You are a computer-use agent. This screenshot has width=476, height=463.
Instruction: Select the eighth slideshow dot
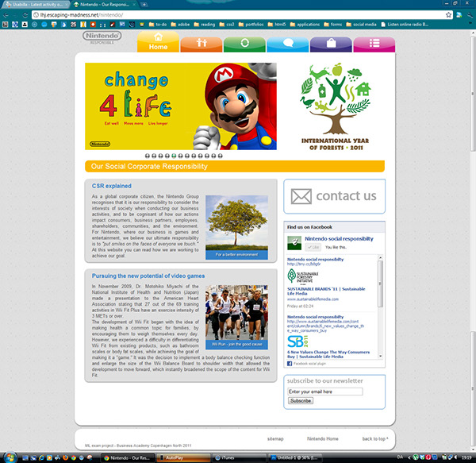(194, 156)
